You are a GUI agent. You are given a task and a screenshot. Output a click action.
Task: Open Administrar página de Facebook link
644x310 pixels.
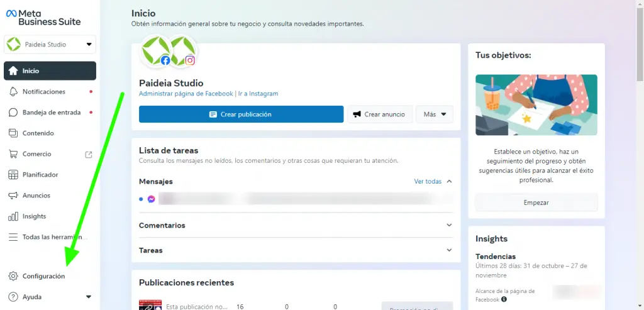pos(186,94)
